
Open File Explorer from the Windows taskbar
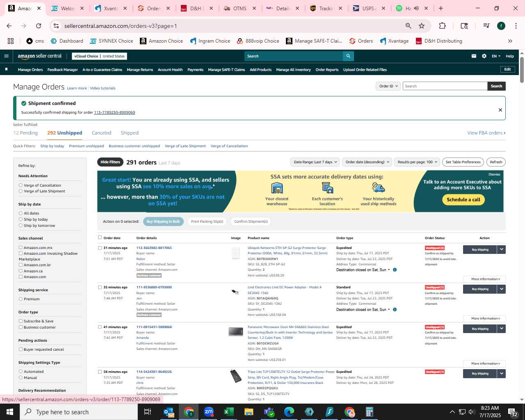[x=249, y=412]
